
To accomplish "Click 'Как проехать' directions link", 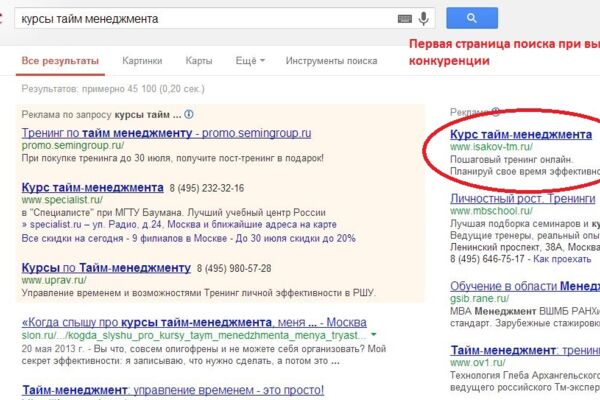I will (562, 259).
